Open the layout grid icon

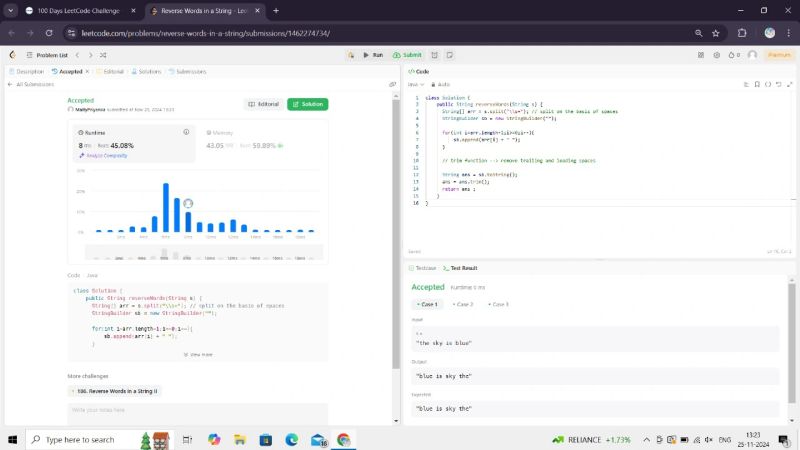pyautogui.click(x=701, y=55)
